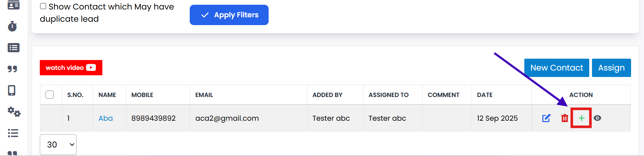
Task: Open the red watch video button
Action: pos(71,67)
